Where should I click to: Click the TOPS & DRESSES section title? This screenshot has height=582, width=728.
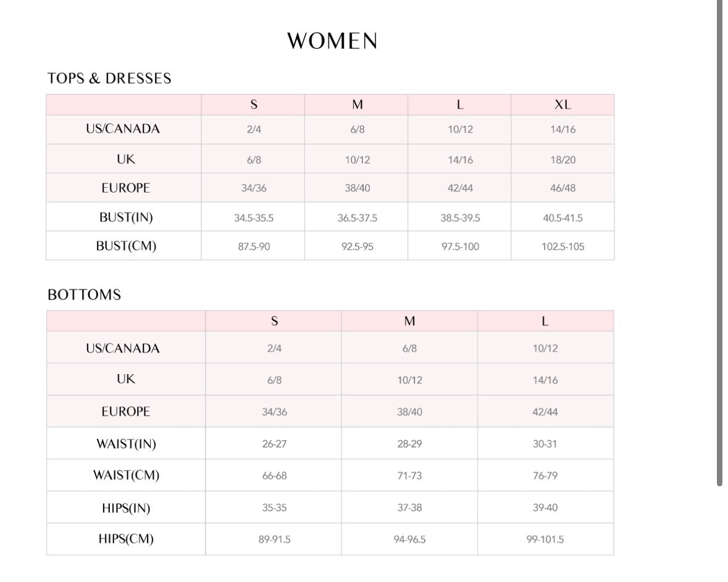[109, 78]
